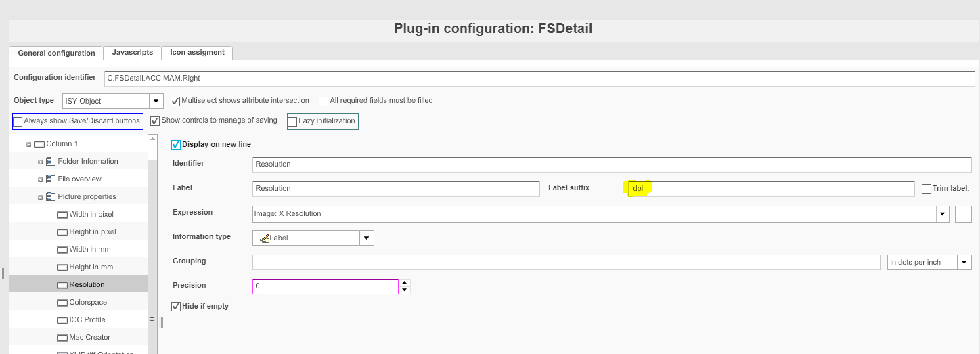Click the square button next to Expression
The height and width of the screenshot is (354, 980).
[963, 214]
